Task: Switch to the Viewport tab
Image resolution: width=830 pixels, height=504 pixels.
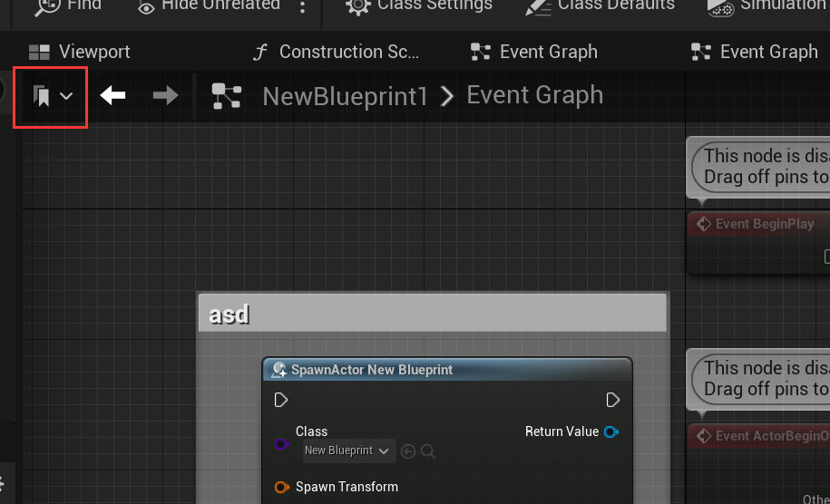Action: click(x=80, y=52)
